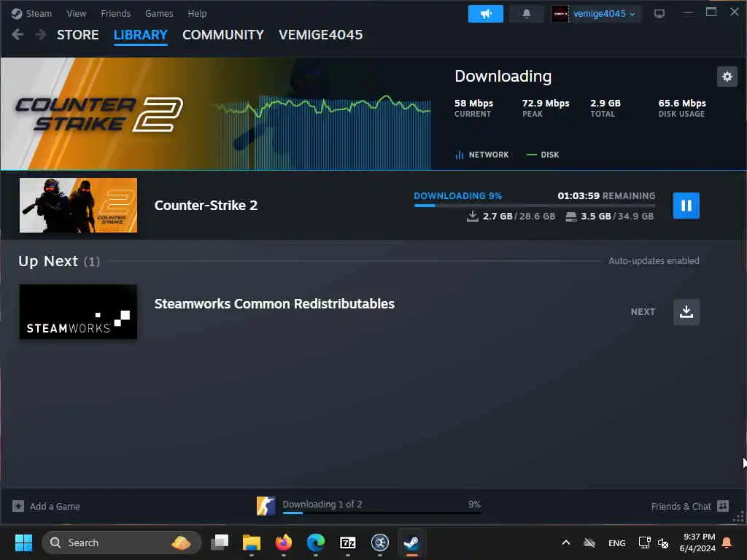Open the Windows Start menu
747x560 pixels.
(x=23, y=542)
